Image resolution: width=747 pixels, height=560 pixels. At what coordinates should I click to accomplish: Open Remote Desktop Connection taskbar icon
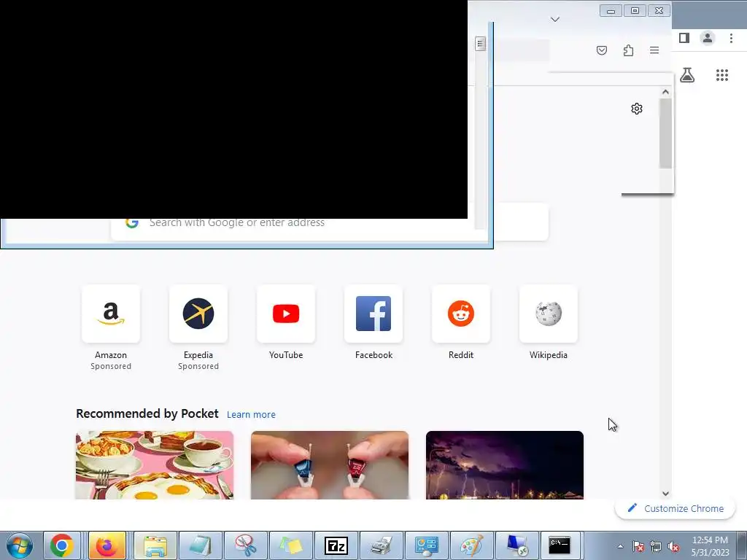517,545
